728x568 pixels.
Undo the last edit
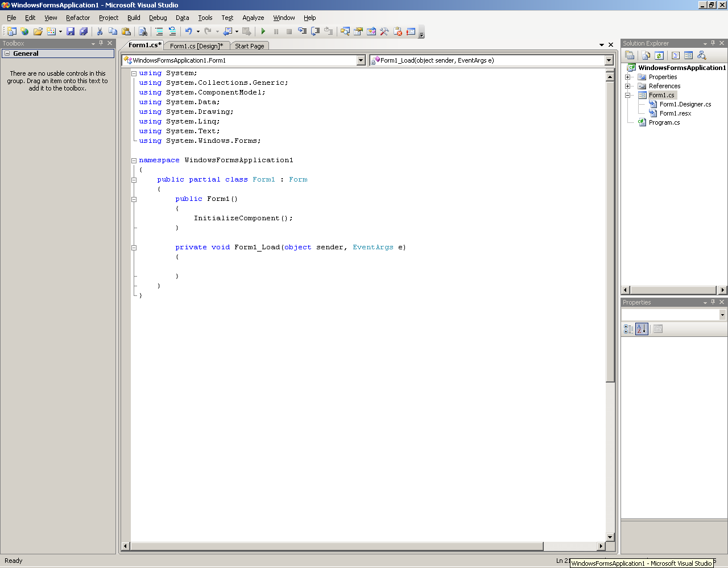click(189, 31)
